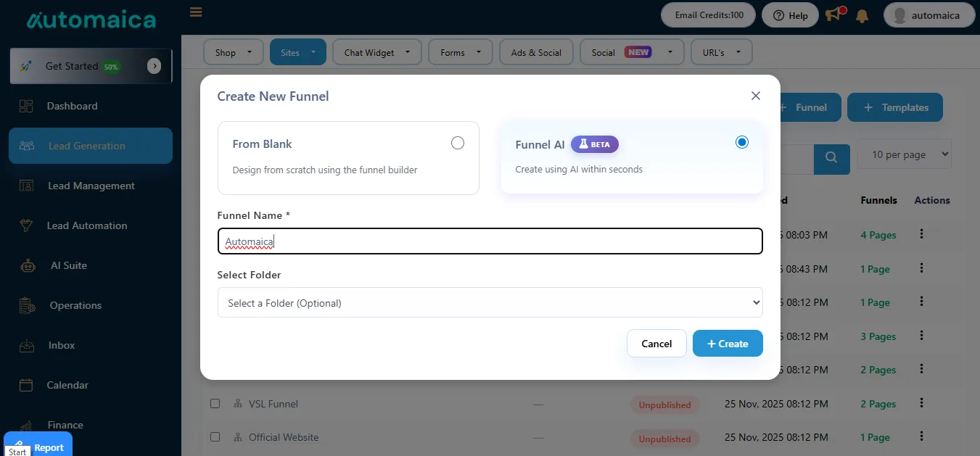Click the Funnel Name input field
The image size is (980, 456).
click(x=490, y=241)
